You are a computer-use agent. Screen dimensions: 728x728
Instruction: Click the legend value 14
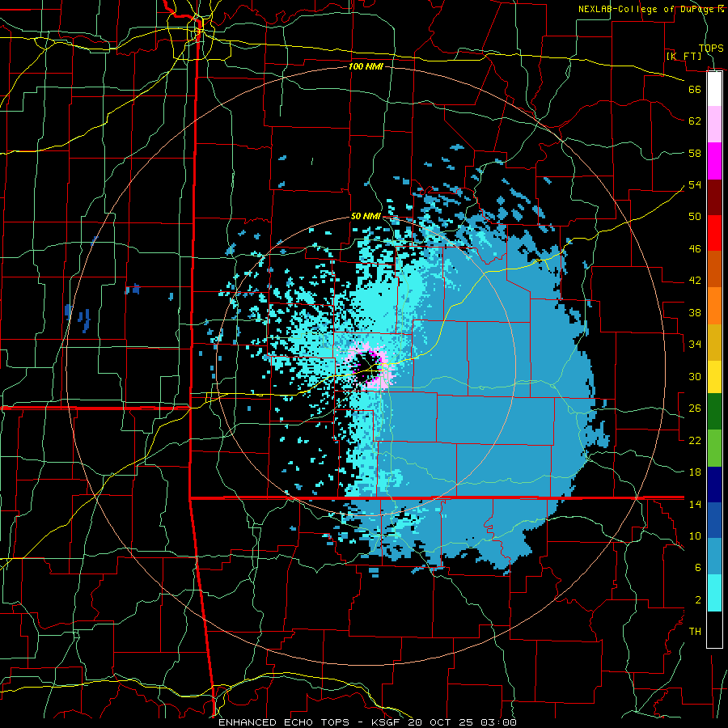pos(695,504)
